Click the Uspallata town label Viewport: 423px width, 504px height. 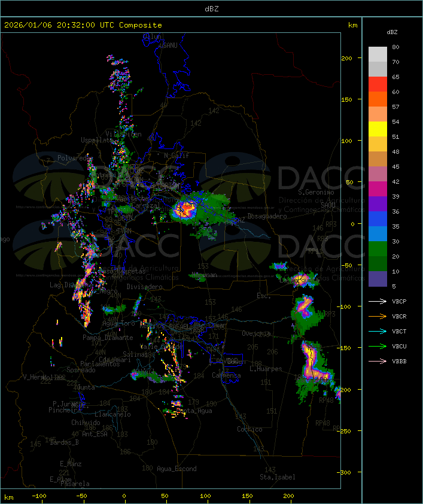click(96, 140)
